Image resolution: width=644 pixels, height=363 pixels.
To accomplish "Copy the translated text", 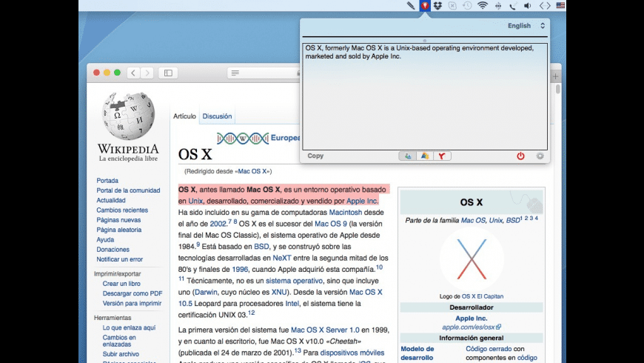I will point(315,156).
